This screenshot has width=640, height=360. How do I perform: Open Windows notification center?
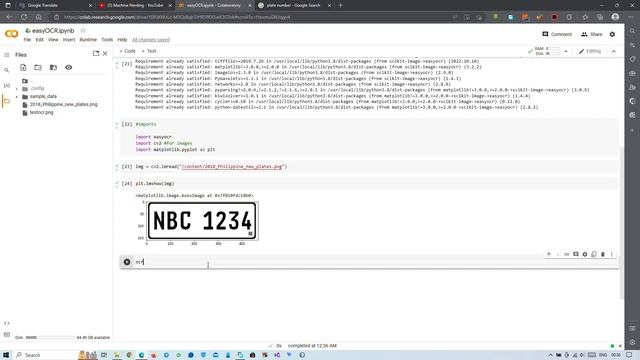(x=629, y=355)
